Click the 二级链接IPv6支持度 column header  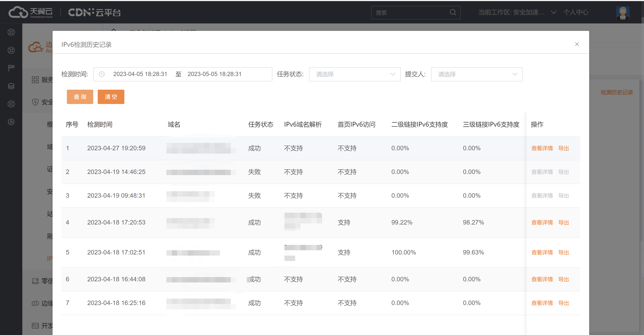[419, 125]
